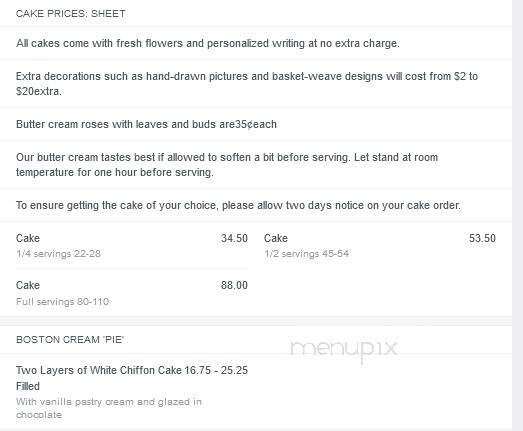
Task: Click the menupix watermark logo
Action: pos(344,349)
